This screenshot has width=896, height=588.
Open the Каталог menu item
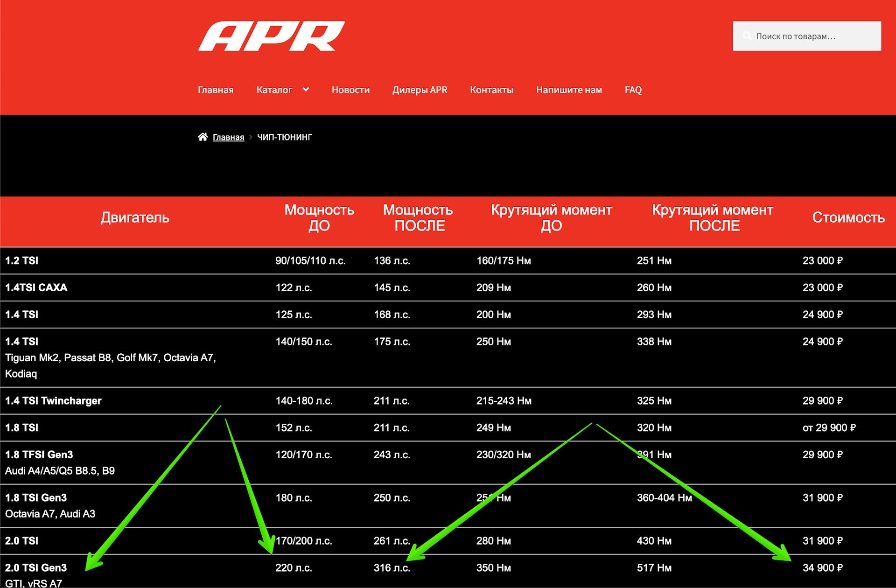pyautogui.click(x=274, y=90)
